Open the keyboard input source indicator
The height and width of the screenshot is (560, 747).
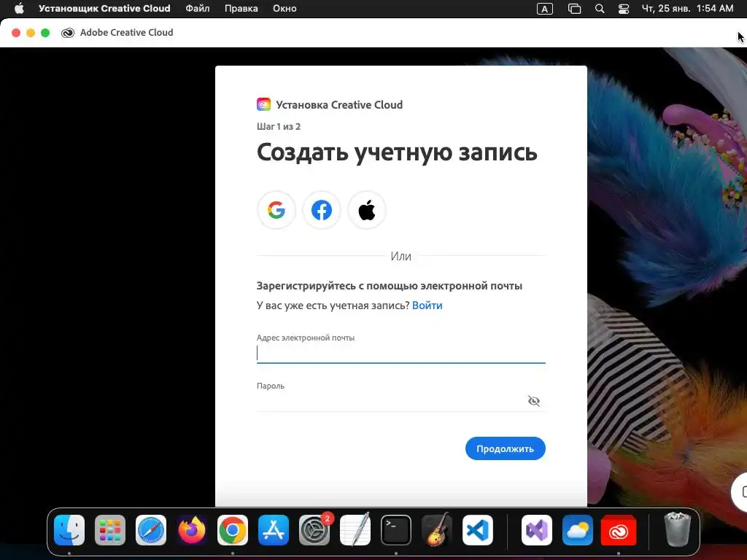[x=544, y=9]
